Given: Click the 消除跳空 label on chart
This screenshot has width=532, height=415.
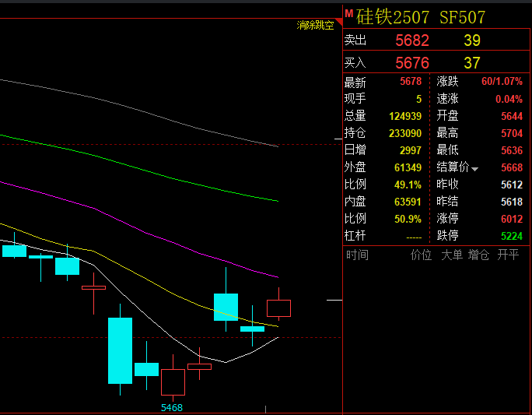Looking at the screenshot, I should pos(315,25).
